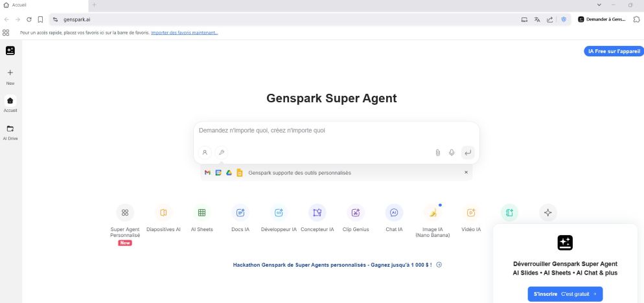Start Chat IA
The image size is (644, 303).
394,213
